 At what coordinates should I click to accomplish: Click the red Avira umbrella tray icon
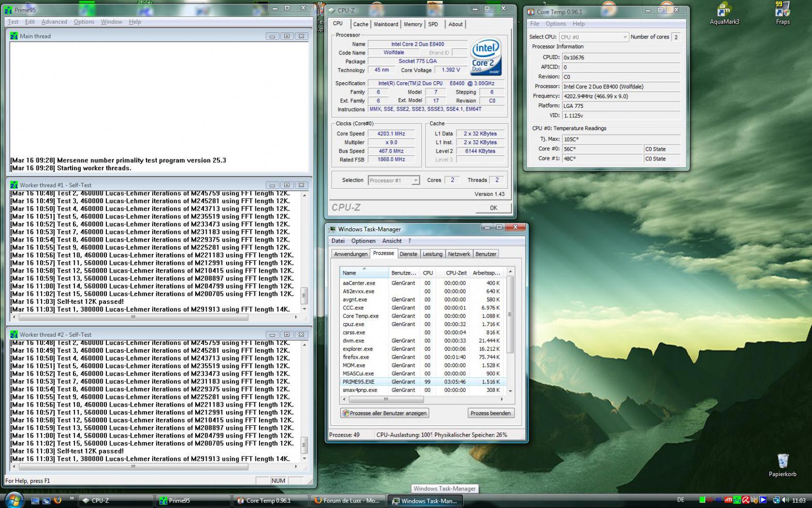(x=746, y=500)
